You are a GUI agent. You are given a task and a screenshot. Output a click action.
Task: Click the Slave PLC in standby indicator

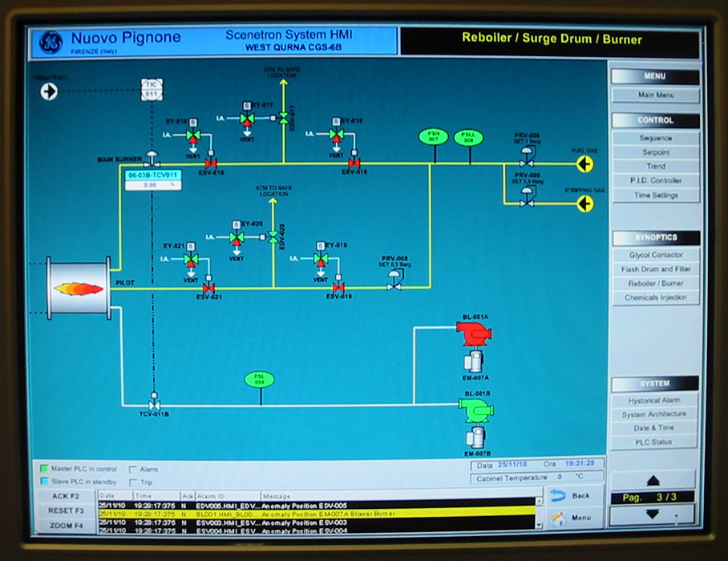[x=44, y=481]
